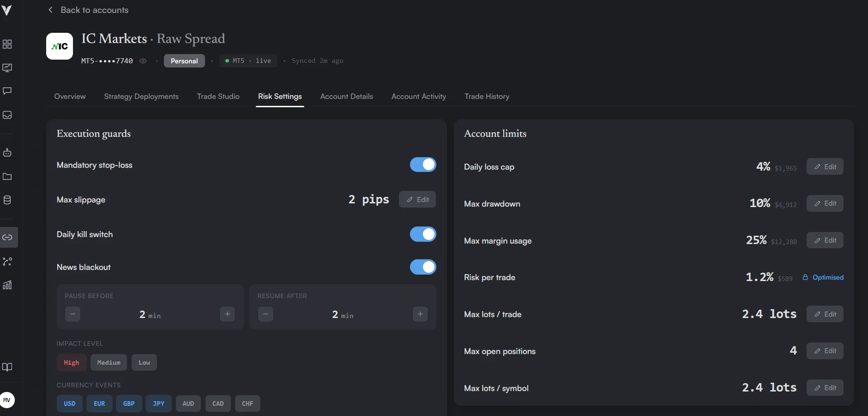Increase Resume After minutes
The image size is (868, 416).
pyautogui.click(x=420, y=314)
